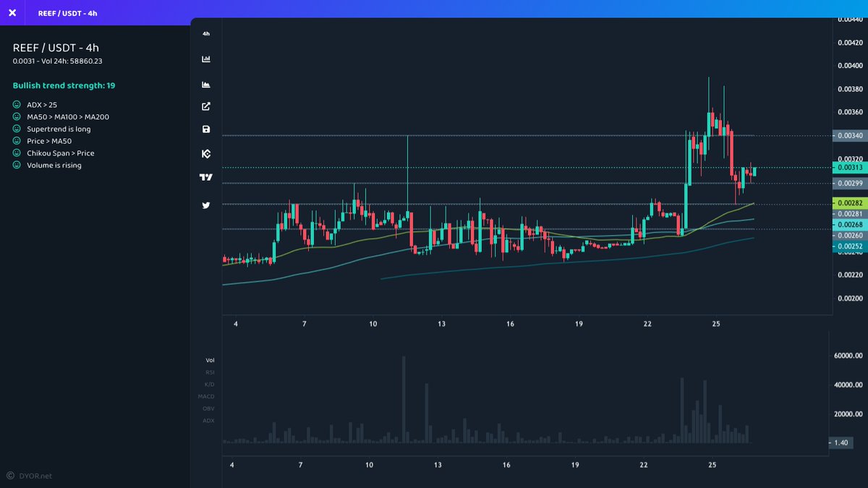Screen dimensions: 868x488
Task: Click the 'REEF / USDT - 4h' panel title
Action: tap(56, 48)
